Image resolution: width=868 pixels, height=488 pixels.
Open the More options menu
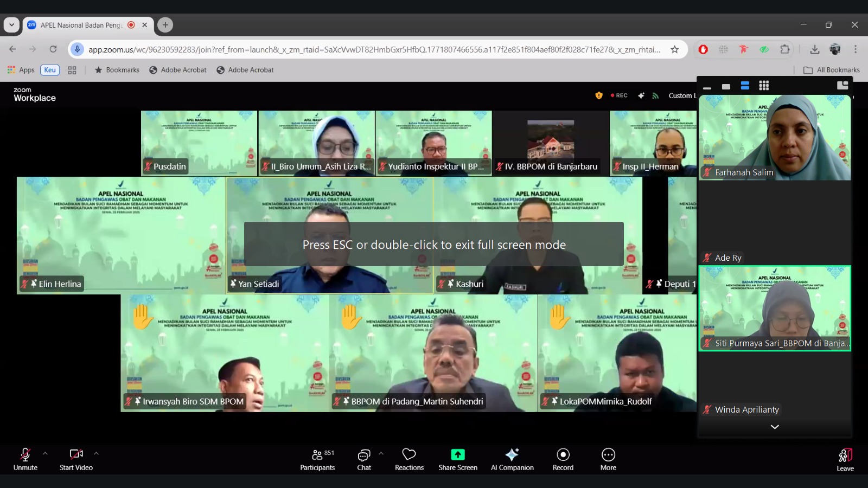(608, 459)
